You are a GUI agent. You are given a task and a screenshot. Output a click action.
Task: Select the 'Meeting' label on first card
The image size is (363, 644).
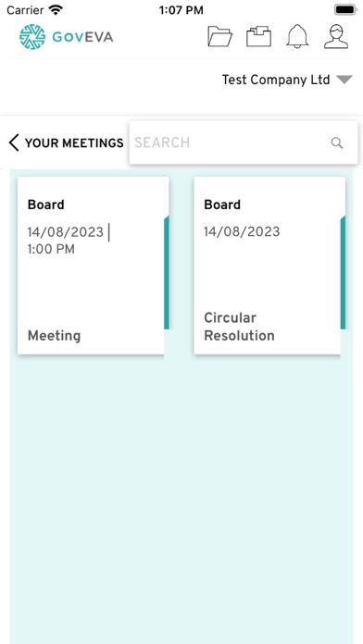coord(55,336)
